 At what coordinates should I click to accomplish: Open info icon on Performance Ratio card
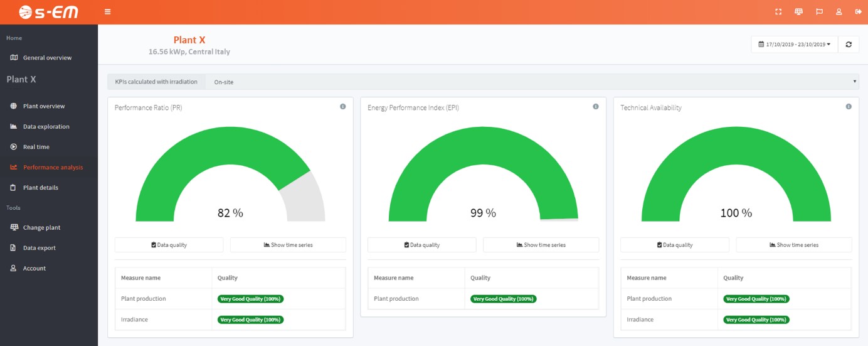(343, 107)
